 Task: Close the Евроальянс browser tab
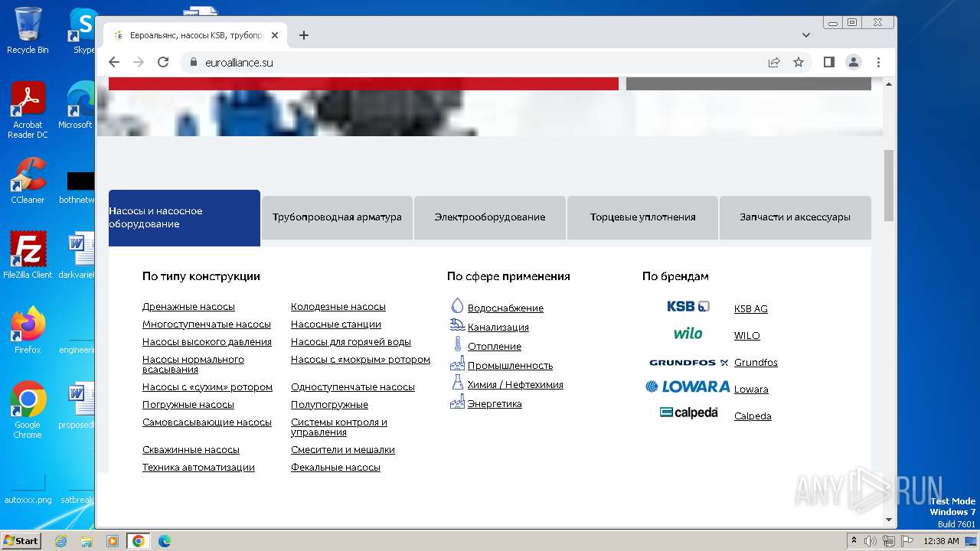(275, 35)
